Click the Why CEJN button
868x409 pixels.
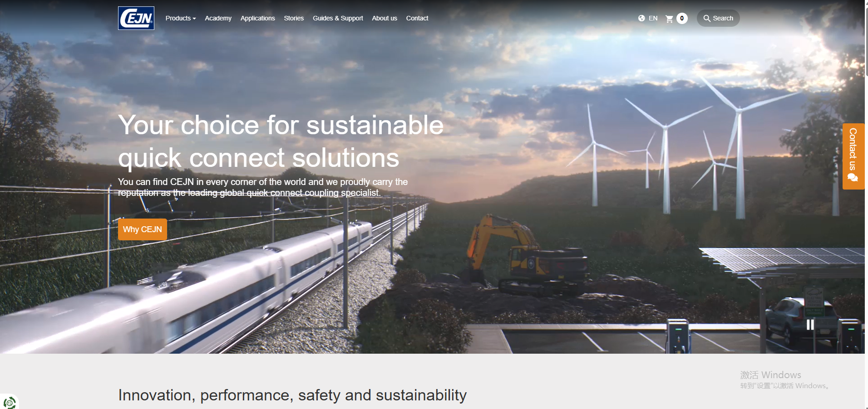pyautogui.click(x=143, y=229)
